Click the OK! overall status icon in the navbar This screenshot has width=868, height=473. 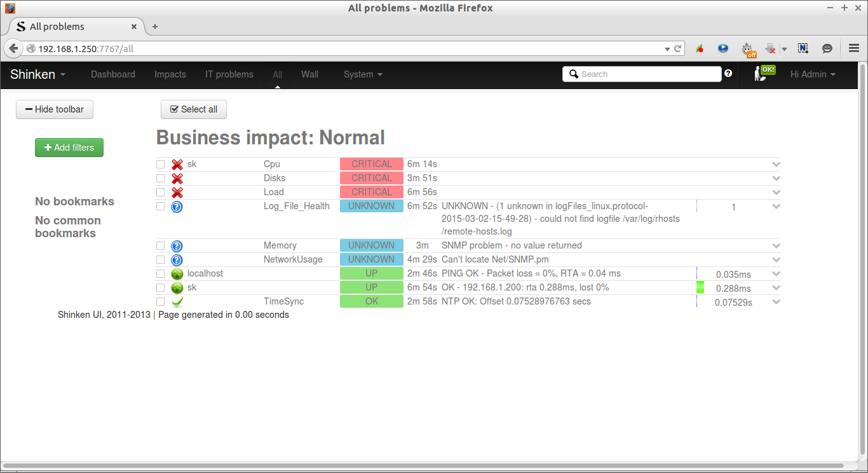pos(764,73)
